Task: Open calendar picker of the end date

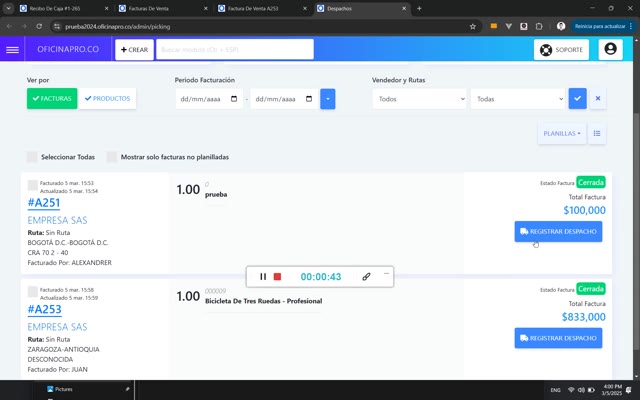Action: (309, 99)
